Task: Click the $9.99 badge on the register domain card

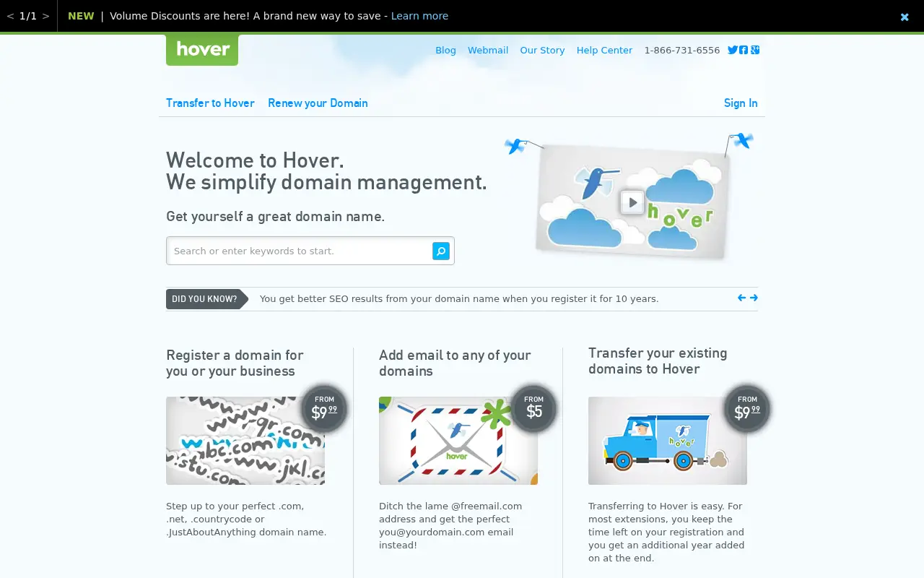Action: click(x=324, y=408)
